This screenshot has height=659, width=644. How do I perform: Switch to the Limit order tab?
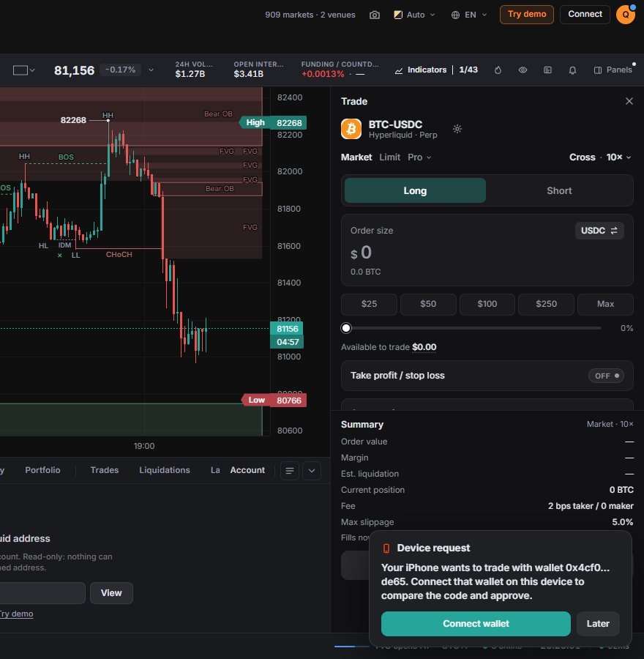click(389, 157)
